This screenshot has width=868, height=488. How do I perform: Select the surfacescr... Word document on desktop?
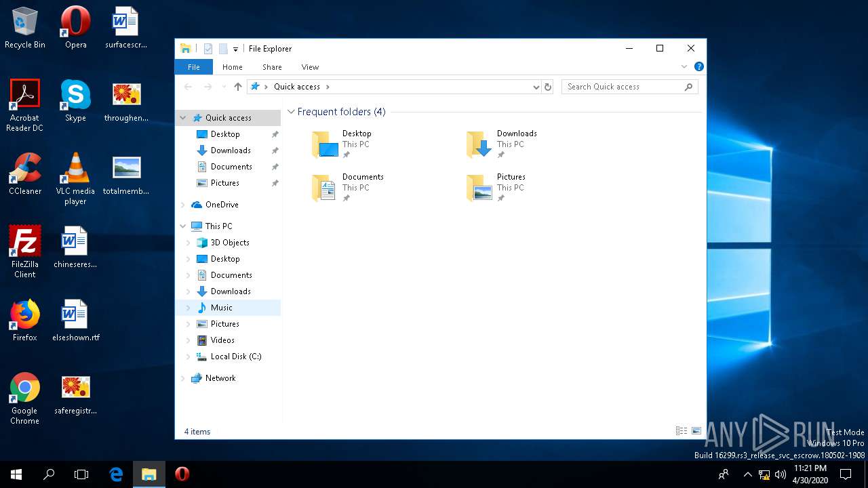tap(126, 28)
